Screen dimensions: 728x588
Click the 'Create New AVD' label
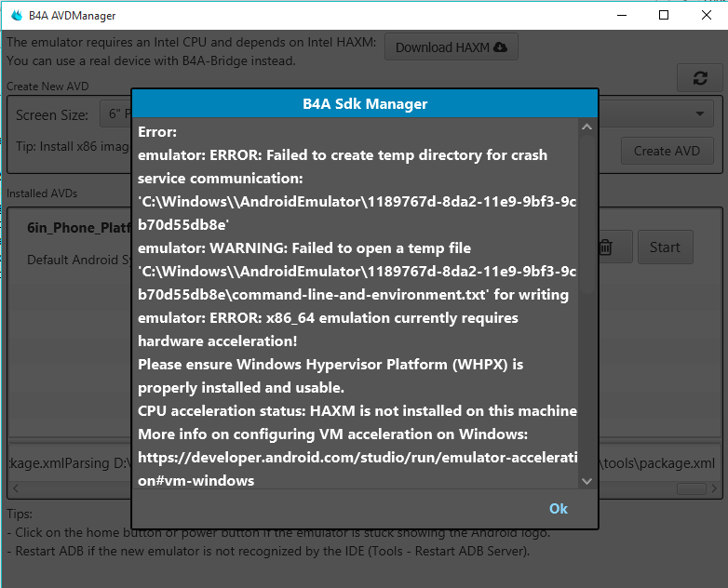[47, 87]
